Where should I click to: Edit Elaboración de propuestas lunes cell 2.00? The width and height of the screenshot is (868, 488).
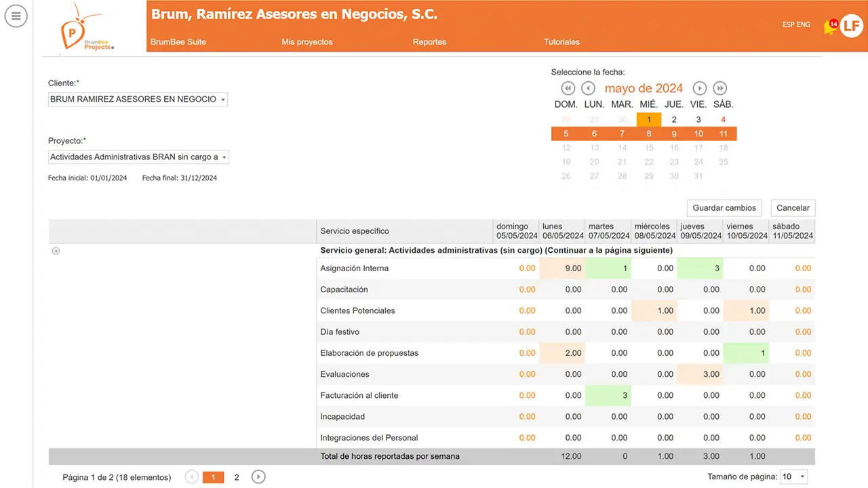(x=562, y=353)
